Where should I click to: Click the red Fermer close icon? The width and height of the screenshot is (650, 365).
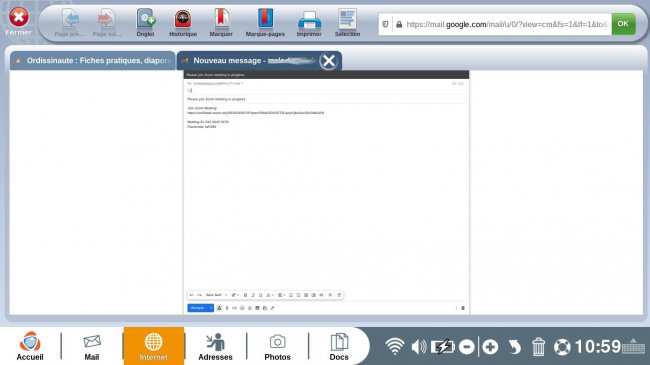[19, 17]
